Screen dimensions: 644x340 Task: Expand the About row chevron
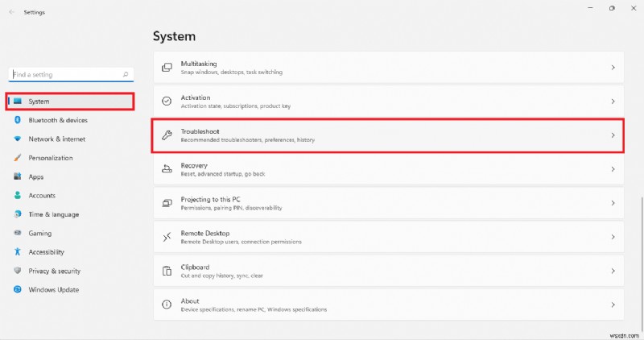point(613,305)
